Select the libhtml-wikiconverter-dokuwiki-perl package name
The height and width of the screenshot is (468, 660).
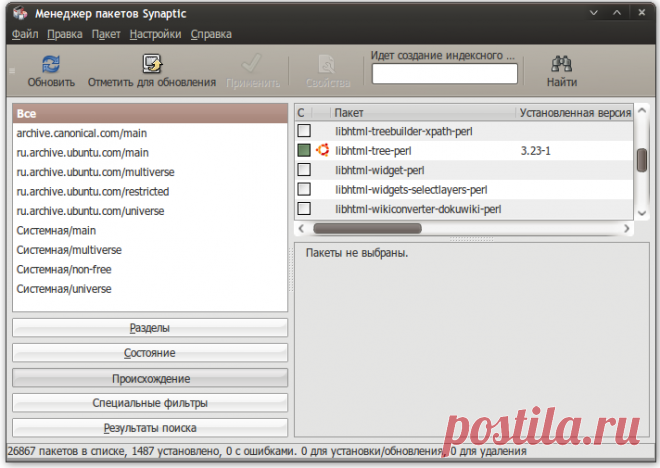pyautogui.click(x=418, y=209)
